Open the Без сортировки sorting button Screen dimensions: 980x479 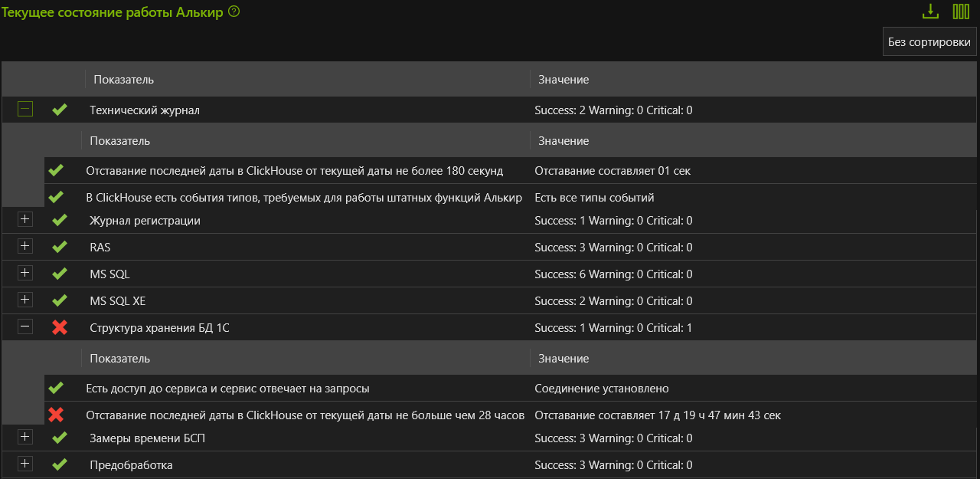tap(929, 42)
